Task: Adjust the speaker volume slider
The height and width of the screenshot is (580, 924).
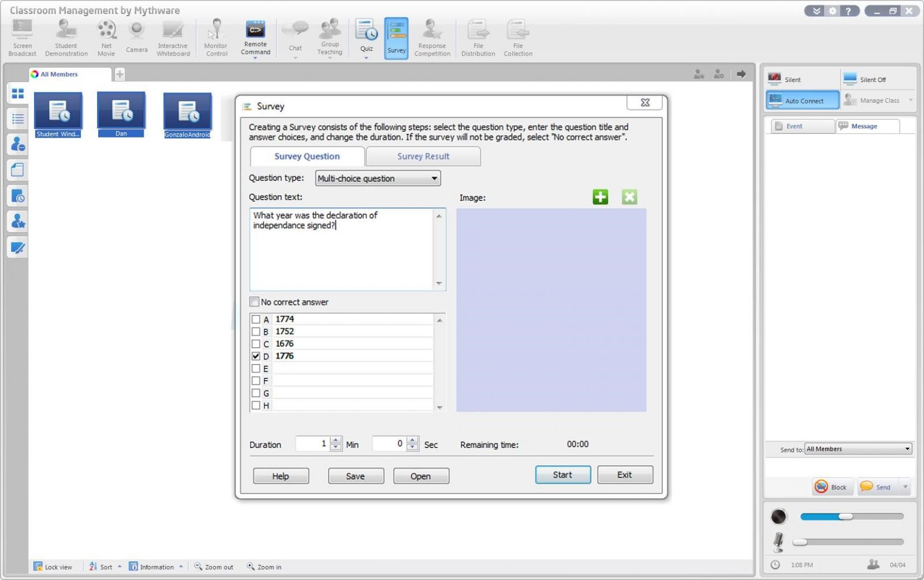Action: pos(845,516)
